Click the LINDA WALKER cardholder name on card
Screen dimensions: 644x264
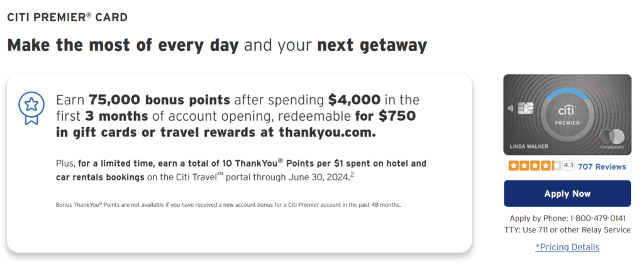[528, 146]
